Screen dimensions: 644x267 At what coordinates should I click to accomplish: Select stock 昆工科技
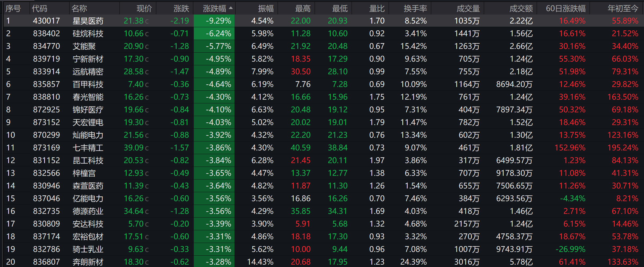click(88, 160)
